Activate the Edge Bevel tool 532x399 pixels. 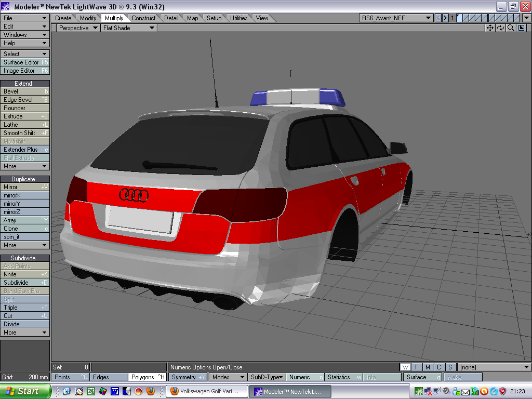click(25, 100)
